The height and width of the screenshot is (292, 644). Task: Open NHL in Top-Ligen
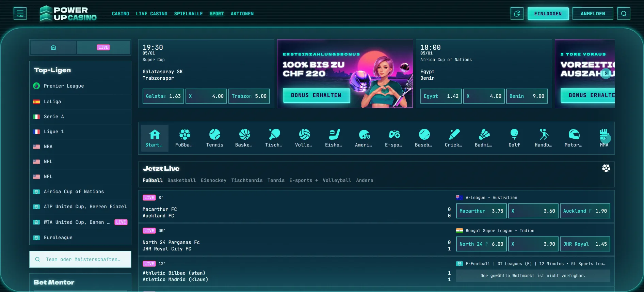click(80, 162)
